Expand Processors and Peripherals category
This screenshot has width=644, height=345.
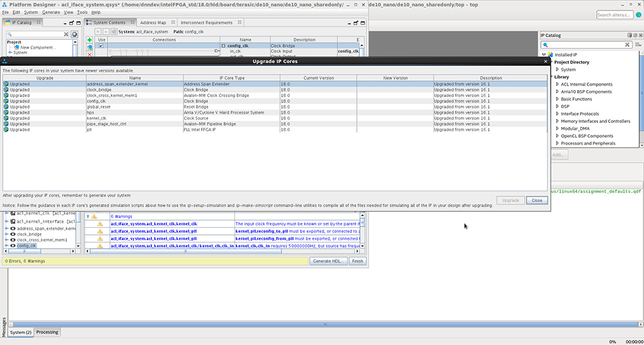point(557,144)
